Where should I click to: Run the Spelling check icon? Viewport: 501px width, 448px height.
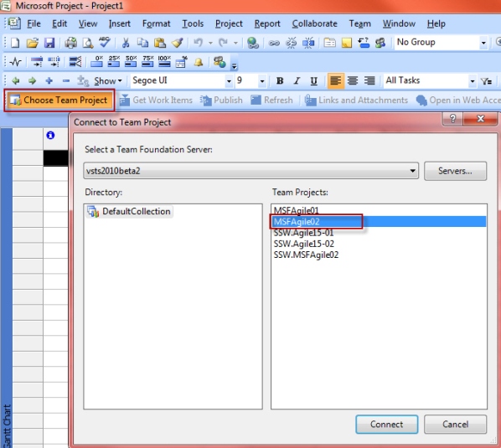click(104, 42)
